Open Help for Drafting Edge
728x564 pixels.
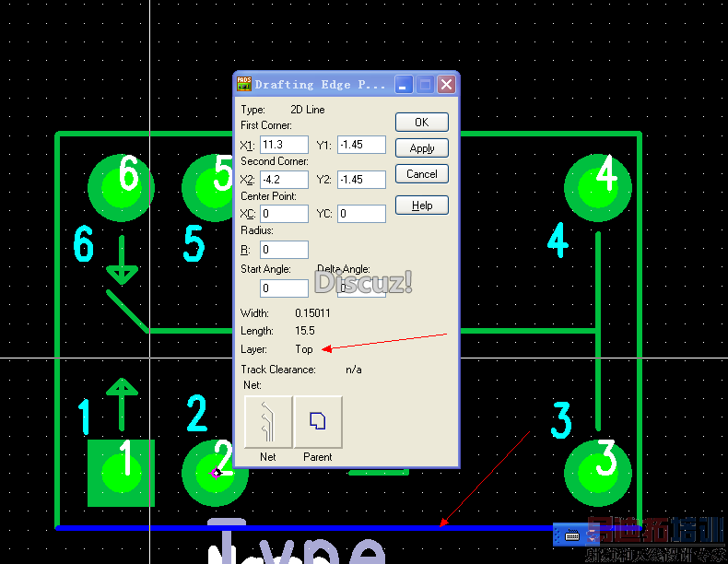tap(421, 206)
